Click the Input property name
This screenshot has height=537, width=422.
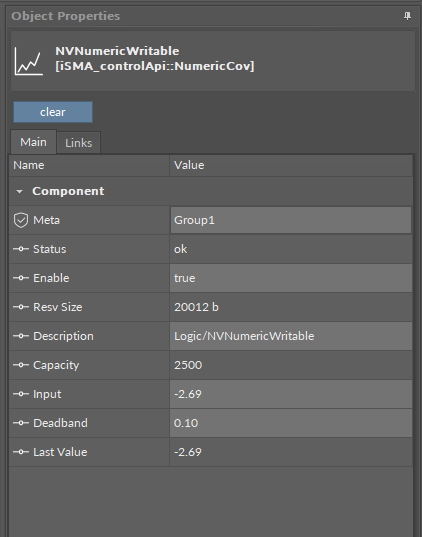click(x=47, y=394)
